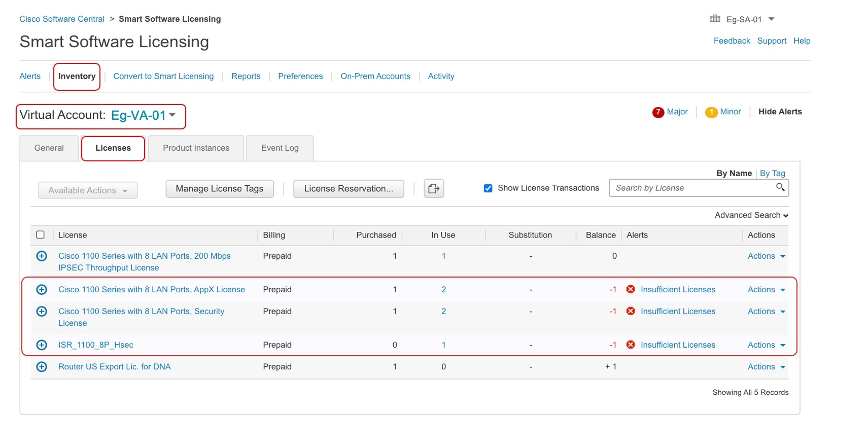Viewport: 868px width, 443px height.
Task: Toggle the select-all licenses checkbox
Action: tap(41, 234)
